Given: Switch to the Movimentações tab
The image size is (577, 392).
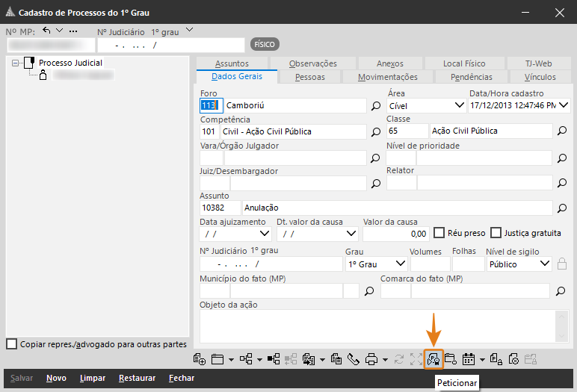Looking at the screenshot, I should click(387, 77).
